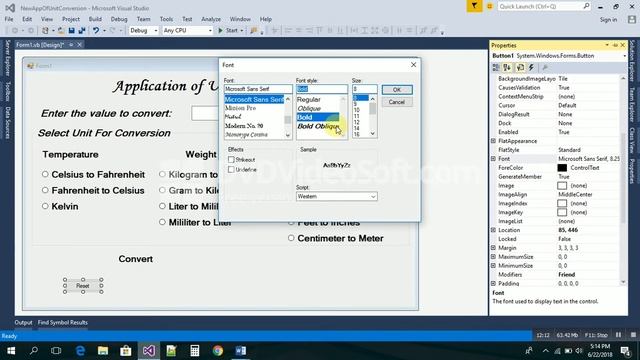Show Events lightning bolt in Properties
Image resolution: width=640 pixels, height=360 pixels.
point(531,68)
